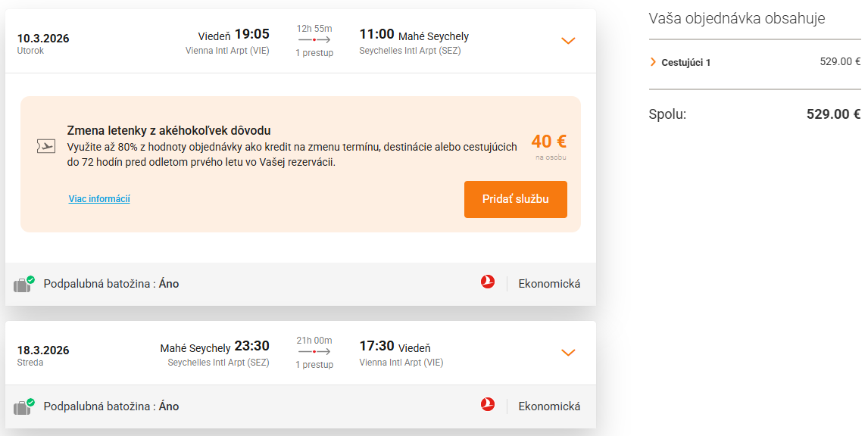Click the Pridať službu button
The image size is (868, 436).
pyautogui.click(x=516, y=199)
